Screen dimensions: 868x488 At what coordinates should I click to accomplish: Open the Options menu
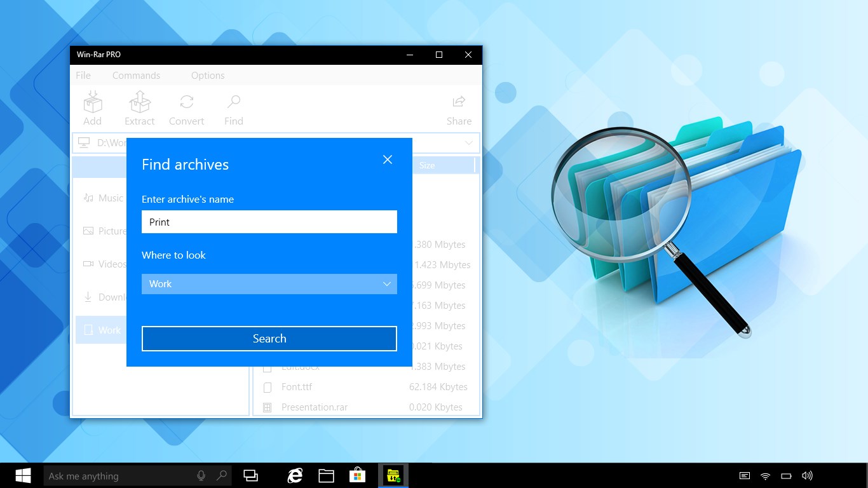[208, 75]
